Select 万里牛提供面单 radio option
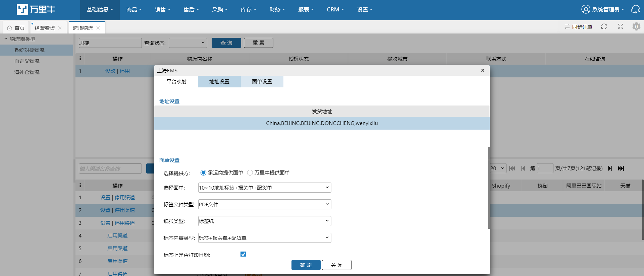644x276 pixels. (250, 173)
